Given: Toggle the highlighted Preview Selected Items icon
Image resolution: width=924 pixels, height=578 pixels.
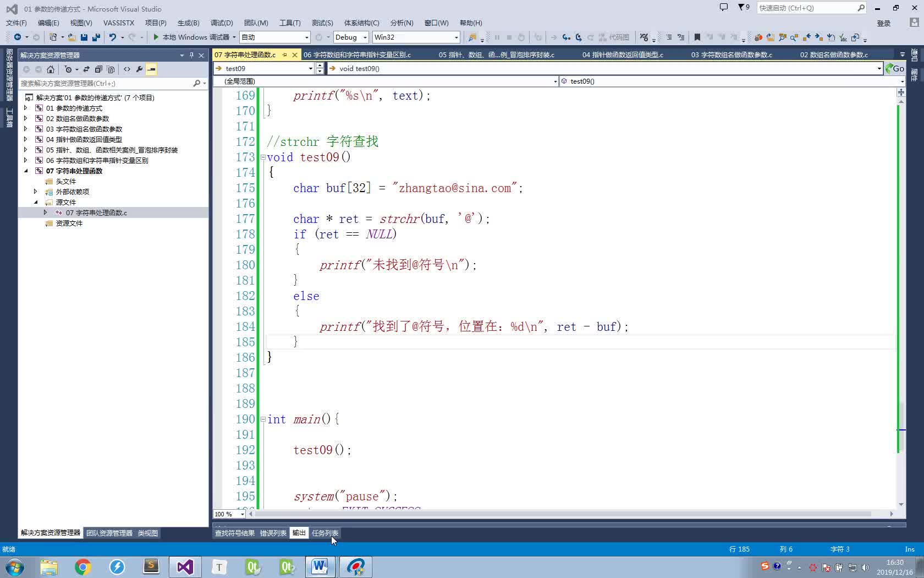Looking at the screenshot, I should point(151,69).
